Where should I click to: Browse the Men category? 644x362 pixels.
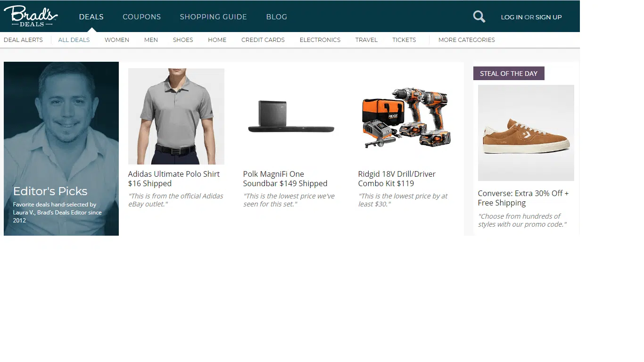tap(151, 40)
